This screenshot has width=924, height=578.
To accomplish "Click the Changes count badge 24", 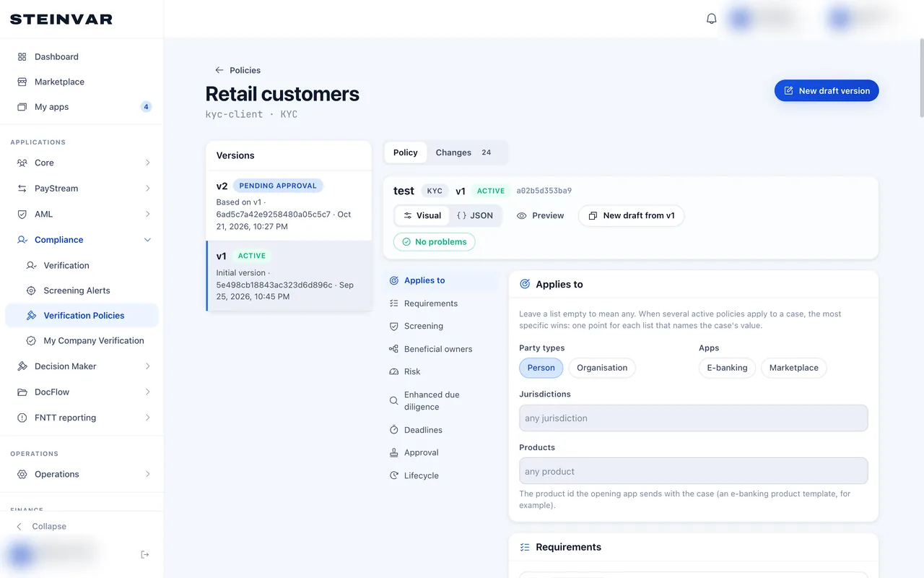I will tap(486, 152).
